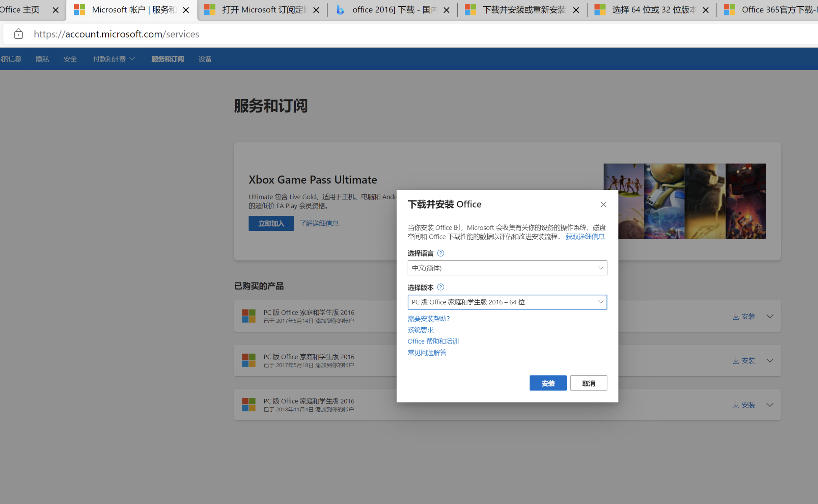Click the version help question mark icon
Screen dimensions: 818x504
click(440, 287)
